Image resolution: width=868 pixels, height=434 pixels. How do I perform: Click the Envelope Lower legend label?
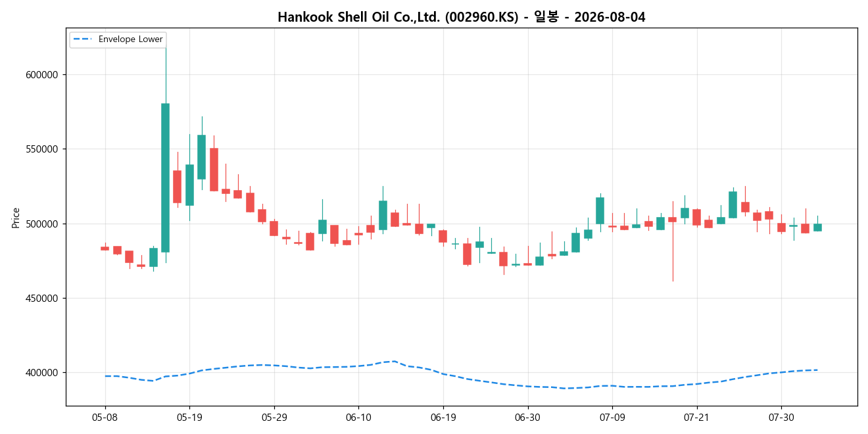(130, 39)
